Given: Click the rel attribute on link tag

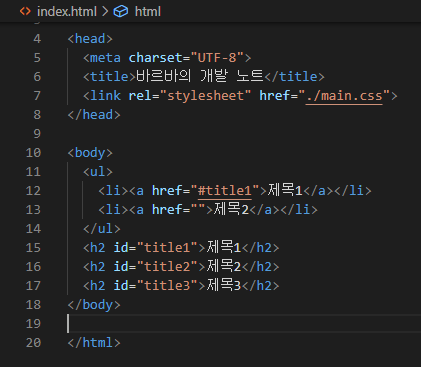Looking at the screenshot, I should coord(140,96).
